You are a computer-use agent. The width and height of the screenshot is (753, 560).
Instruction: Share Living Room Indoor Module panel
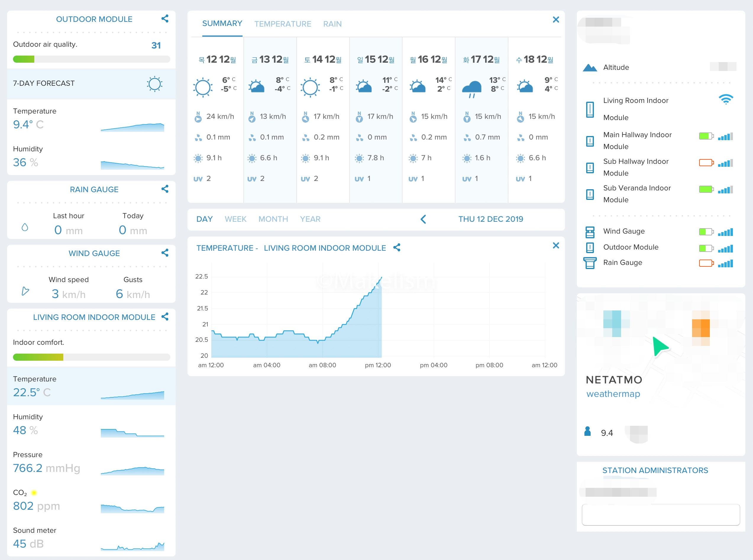pyautogui.click(x=165, y=317)
